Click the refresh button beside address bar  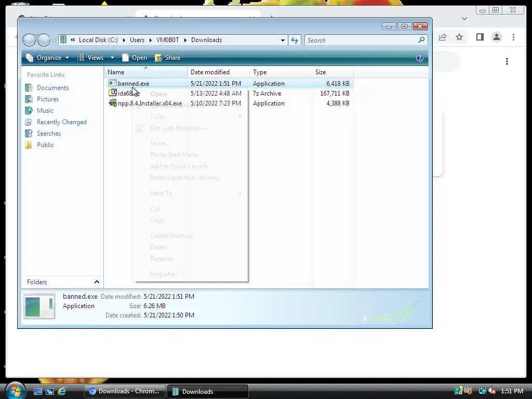295,40
